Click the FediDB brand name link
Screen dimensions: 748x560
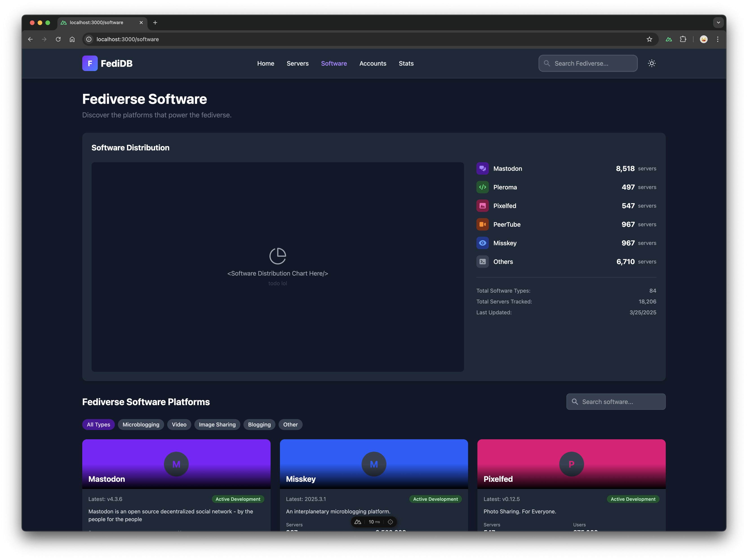(117, 63)
